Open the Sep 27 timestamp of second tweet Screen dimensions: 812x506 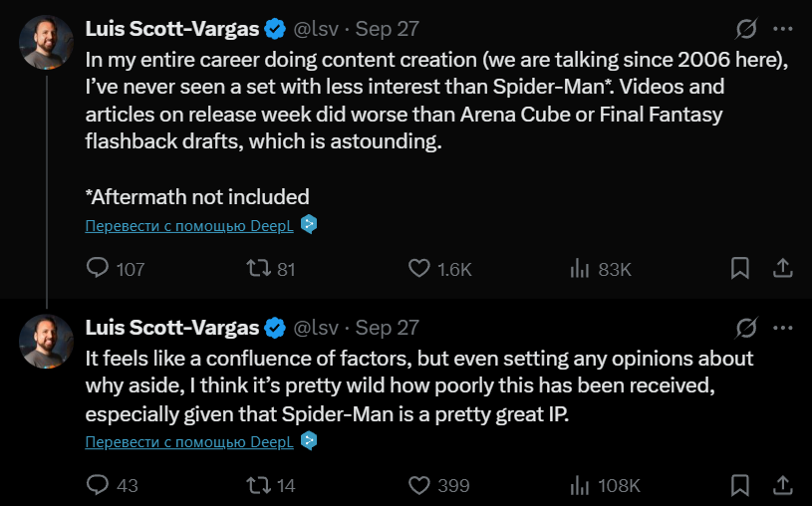(387, 327)
